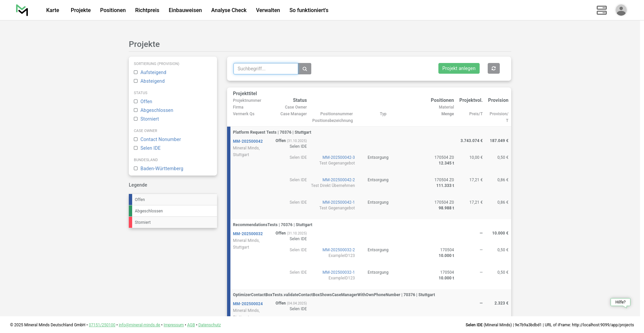Tick the Storniert status checkbox
The width and height of the screenshot is (644, 333).
pos(136,119)
